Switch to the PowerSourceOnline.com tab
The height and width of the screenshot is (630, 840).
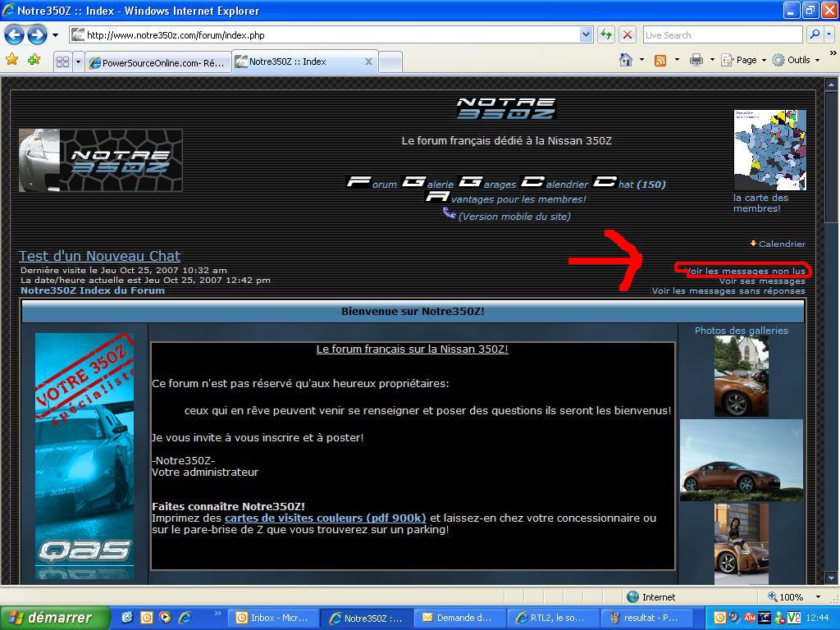156,62
